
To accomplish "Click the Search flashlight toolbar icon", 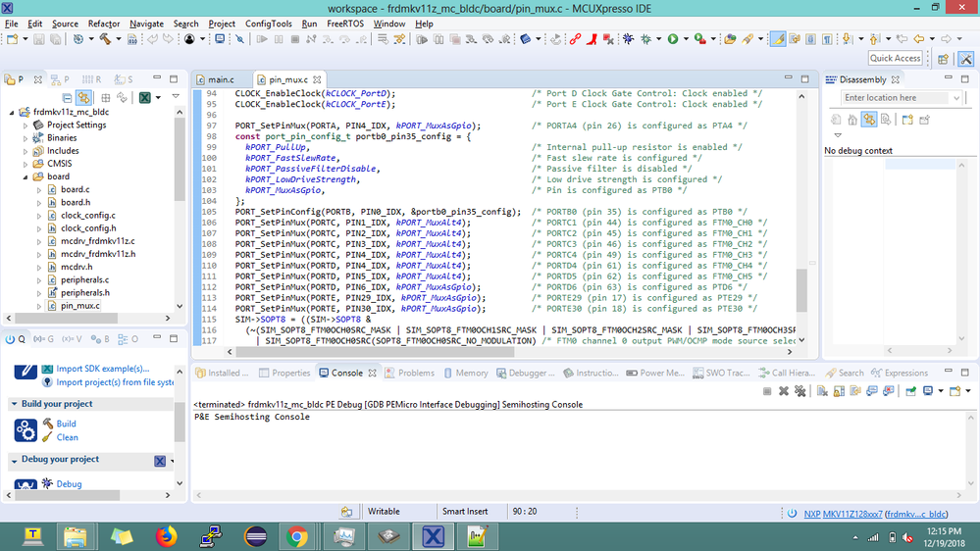I will [x=748, y=39].
